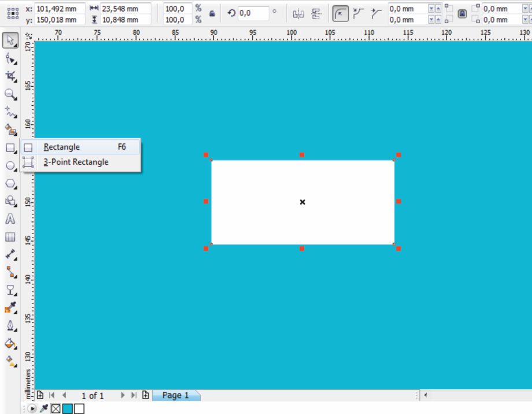Click the ruler origin corner icon
532x414 pixels.
coord(29,36)
